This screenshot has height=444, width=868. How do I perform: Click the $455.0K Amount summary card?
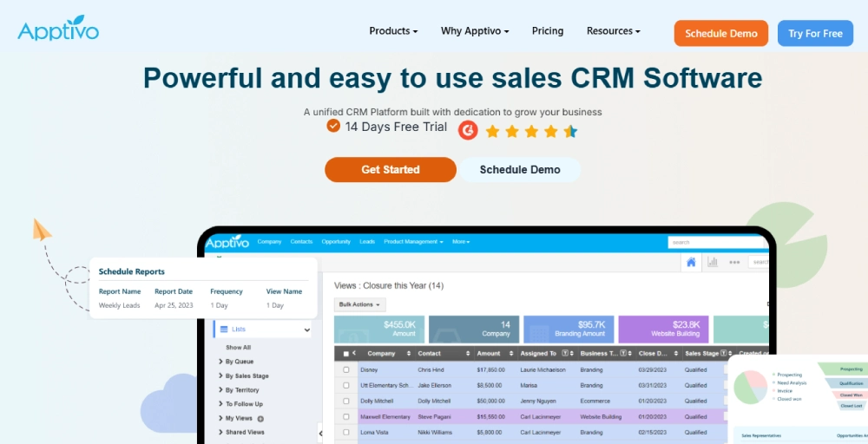tap(379, 330)
